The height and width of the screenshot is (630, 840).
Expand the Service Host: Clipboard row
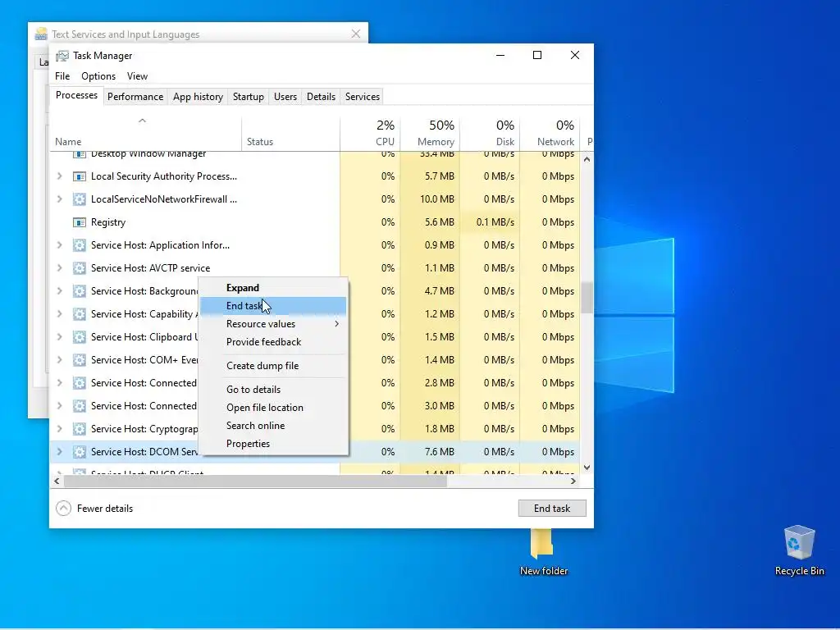coord(59,337)
